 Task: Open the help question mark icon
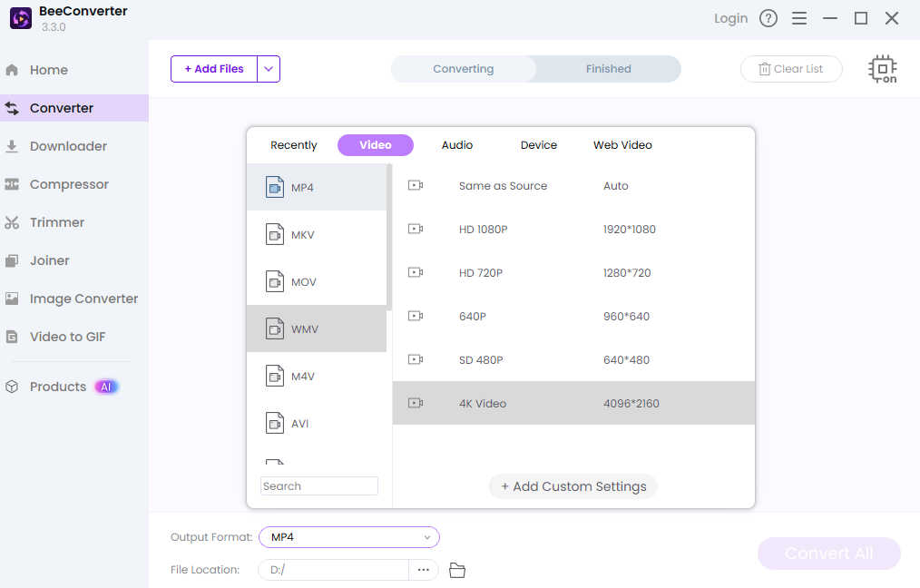point(768,18)
